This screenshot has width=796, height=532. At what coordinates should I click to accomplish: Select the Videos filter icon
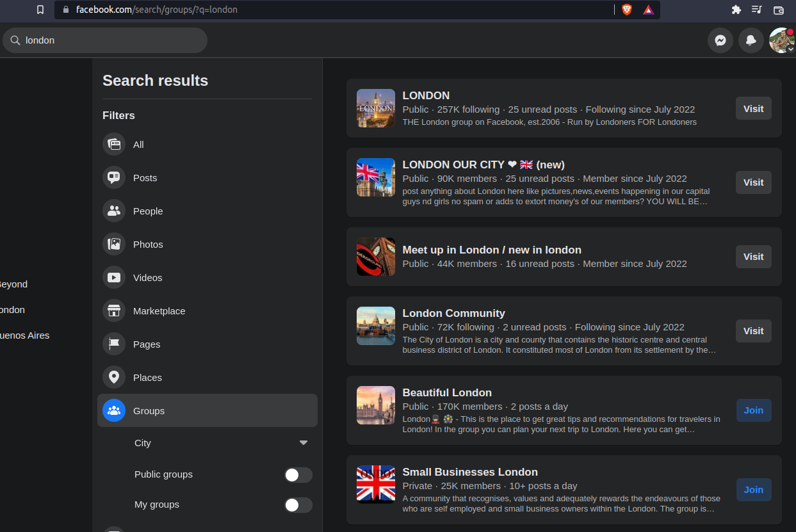pyautogui.click(x=114, y=278)
